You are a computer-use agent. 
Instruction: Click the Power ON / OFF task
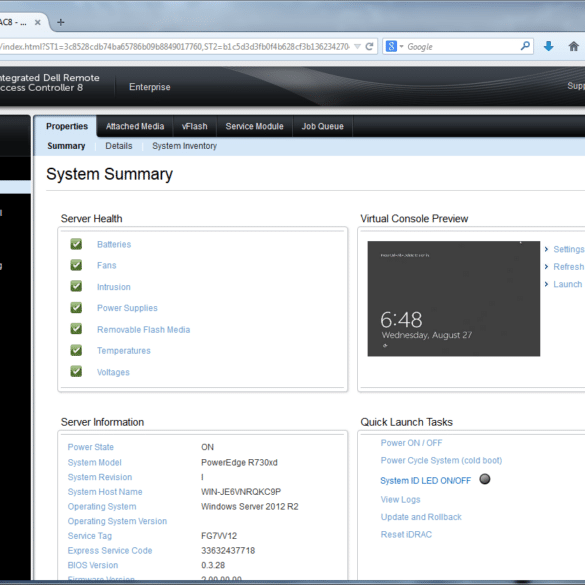[x=411, y=443]
